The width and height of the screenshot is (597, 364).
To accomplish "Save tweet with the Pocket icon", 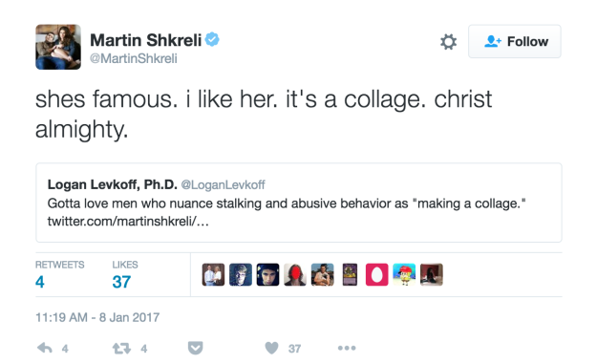I will (195, 348).
